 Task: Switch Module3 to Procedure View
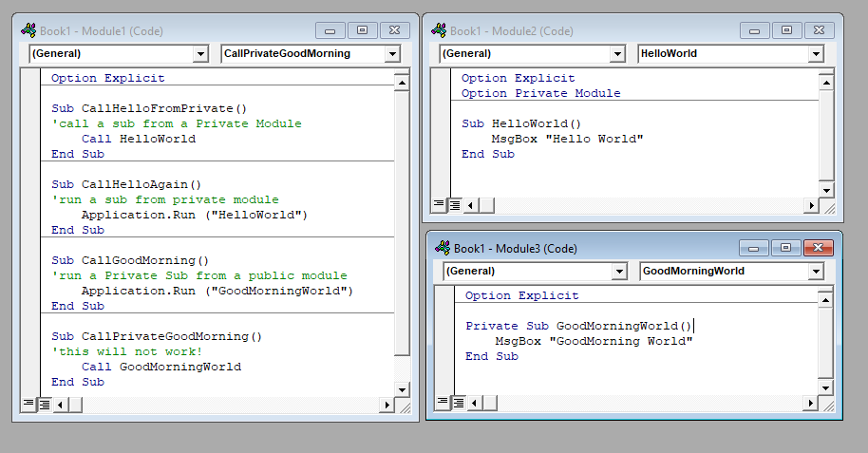click(x=443, y=403)
